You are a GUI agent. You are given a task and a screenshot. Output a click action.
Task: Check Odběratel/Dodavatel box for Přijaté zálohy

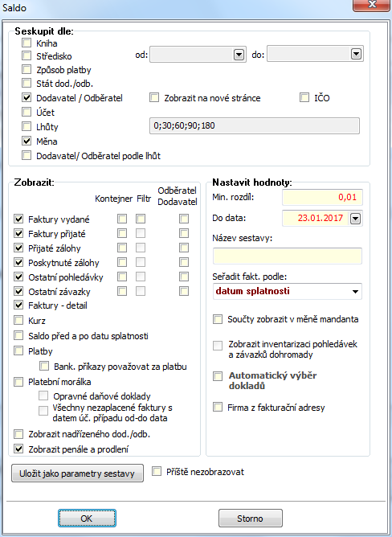click(x=184, y=248)
